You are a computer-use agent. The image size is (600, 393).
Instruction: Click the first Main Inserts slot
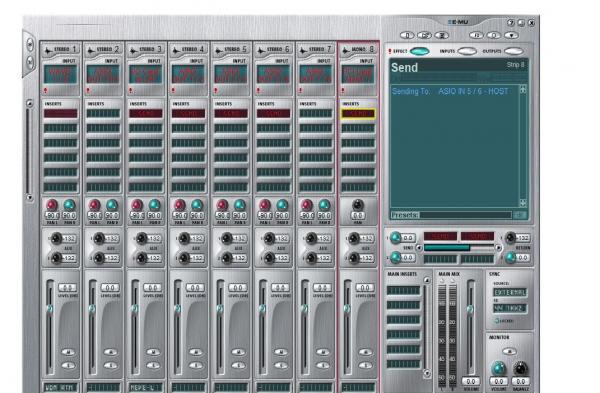tap(403, 290)
